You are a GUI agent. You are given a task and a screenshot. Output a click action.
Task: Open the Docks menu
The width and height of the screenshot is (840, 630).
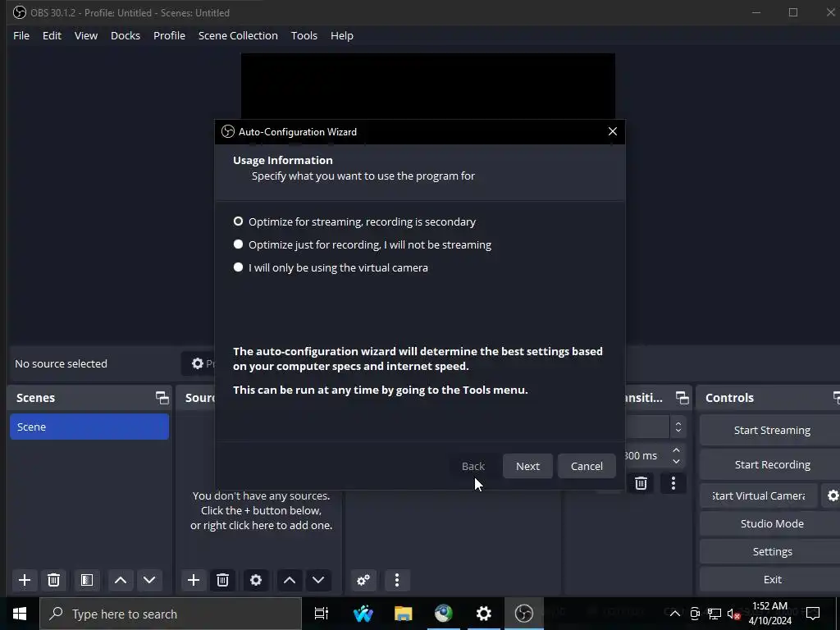126,35
